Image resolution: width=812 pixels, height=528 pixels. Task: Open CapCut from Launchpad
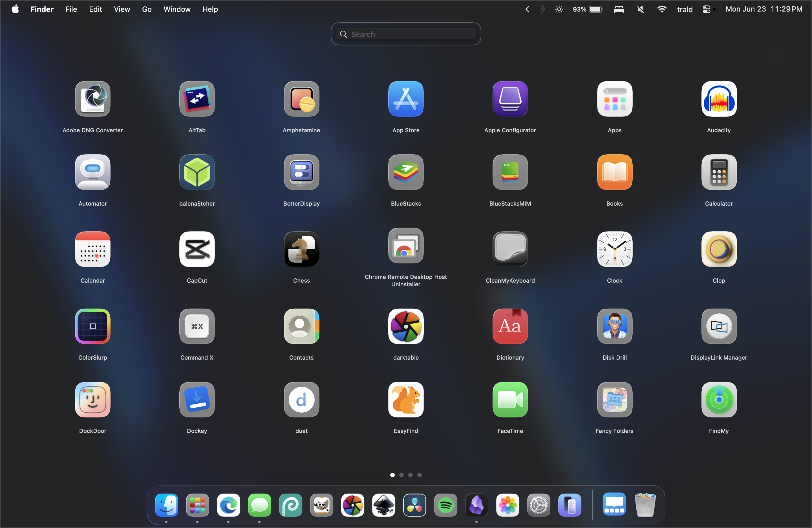pos(197,249)
